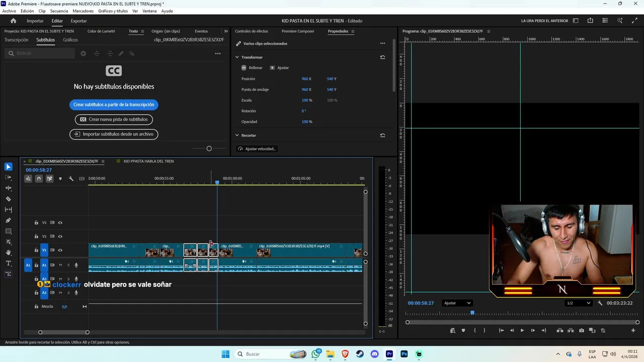Click the Opacidad 100 % value
This screenshot has width=644, height=362.
307,122
